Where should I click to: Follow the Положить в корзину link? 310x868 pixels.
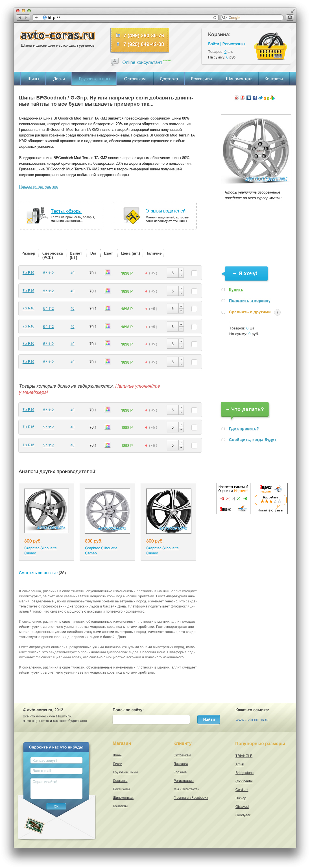click(x=249, y=301)
